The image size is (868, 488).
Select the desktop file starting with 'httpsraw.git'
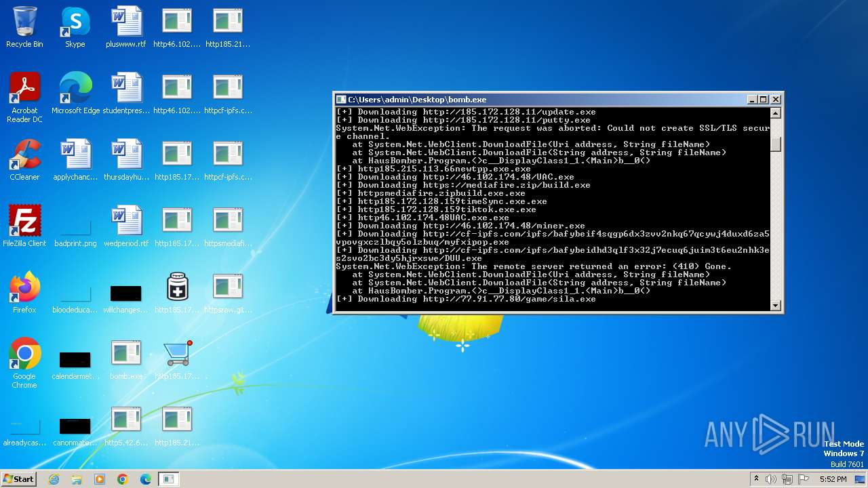point(228,293)
